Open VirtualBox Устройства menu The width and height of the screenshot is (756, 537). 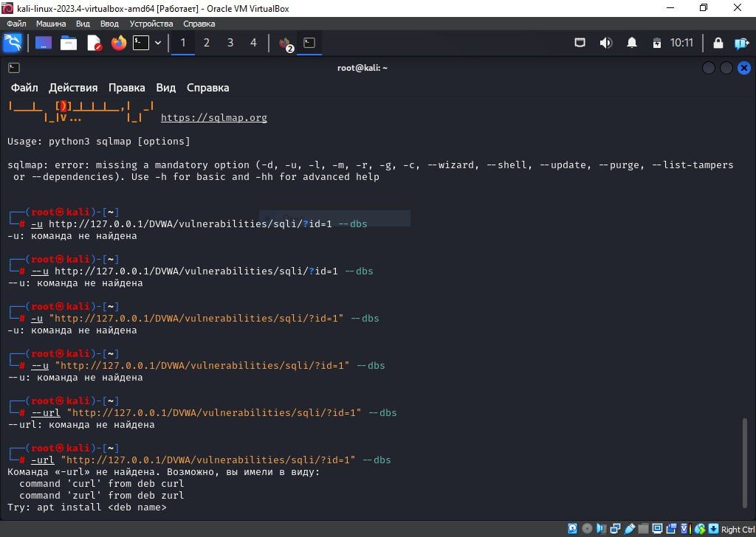151,24
